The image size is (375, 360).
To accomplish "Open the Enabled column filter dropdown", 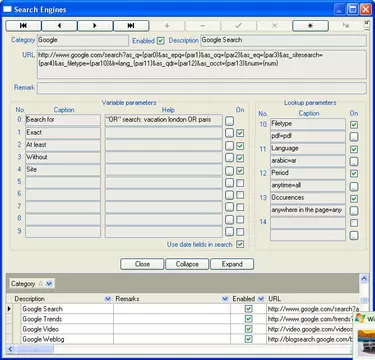I will click(261, 299).
